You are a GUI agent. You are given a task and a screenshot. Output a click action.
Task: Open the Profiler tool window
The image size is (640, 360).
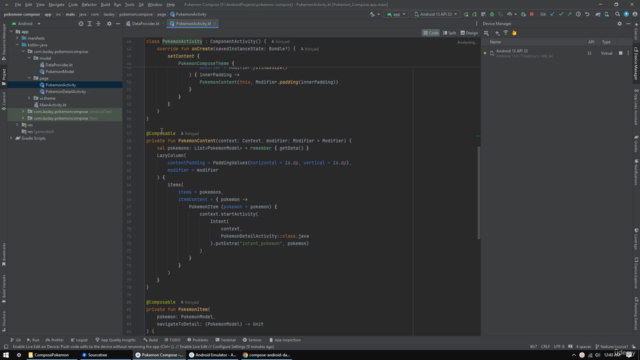click(x=55, y=340)
